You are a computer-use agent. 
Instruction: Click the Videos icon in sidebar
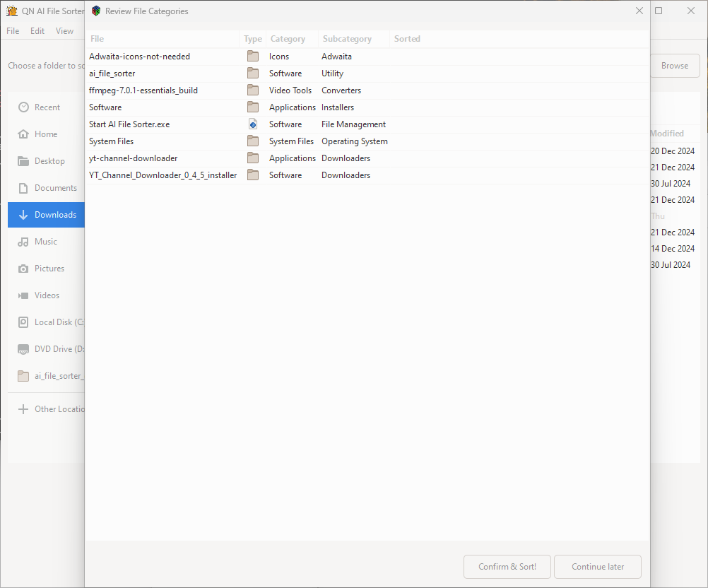(x=24, y=295)
